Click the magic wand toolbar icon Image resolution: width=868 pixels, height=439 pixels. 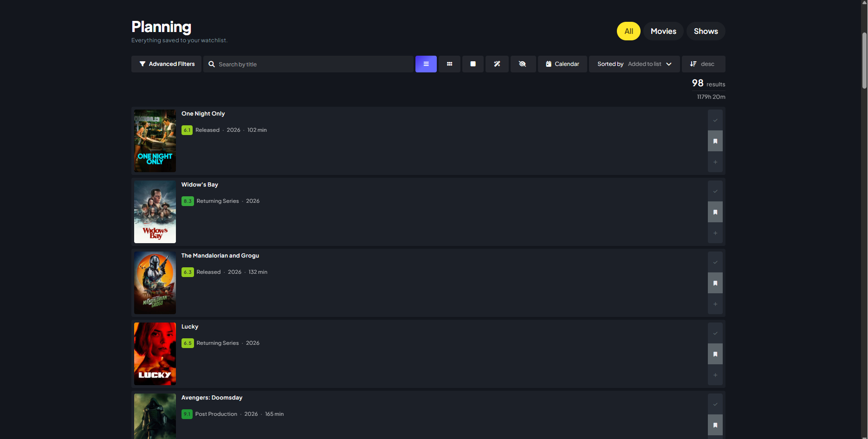tap(497, 64)
